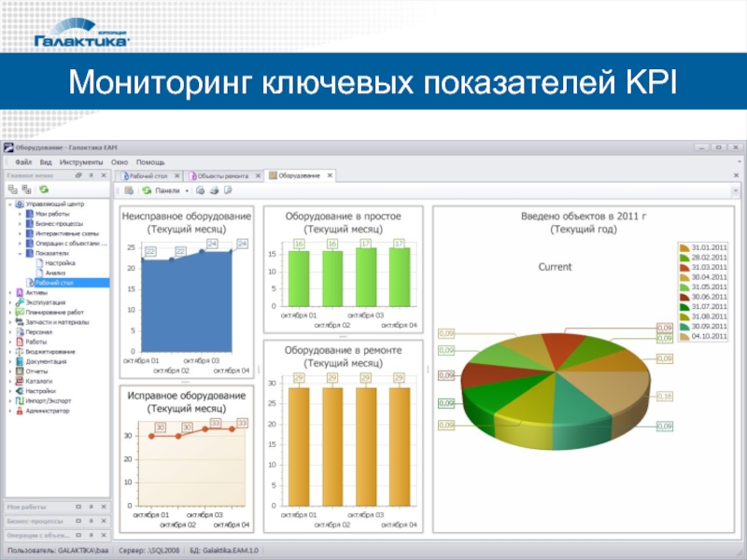The image size is (747, 560).
Task: Click the 31.01.2011 legend color swatch
Action: [x=684, y=247]
